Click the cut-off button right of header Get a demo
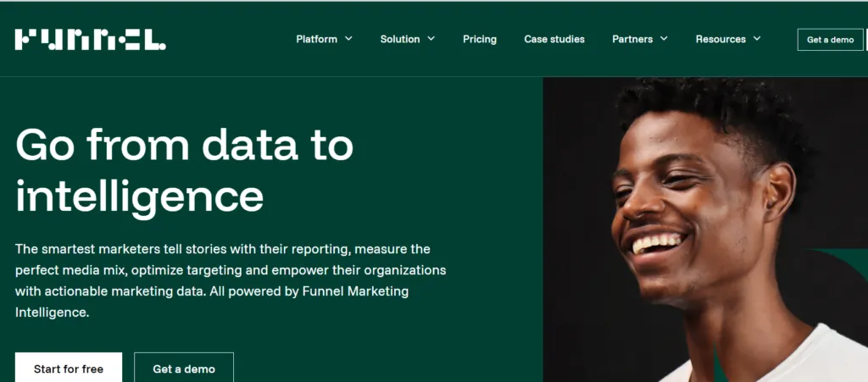This screenshot has width=868, height=382. pos(866,40)
